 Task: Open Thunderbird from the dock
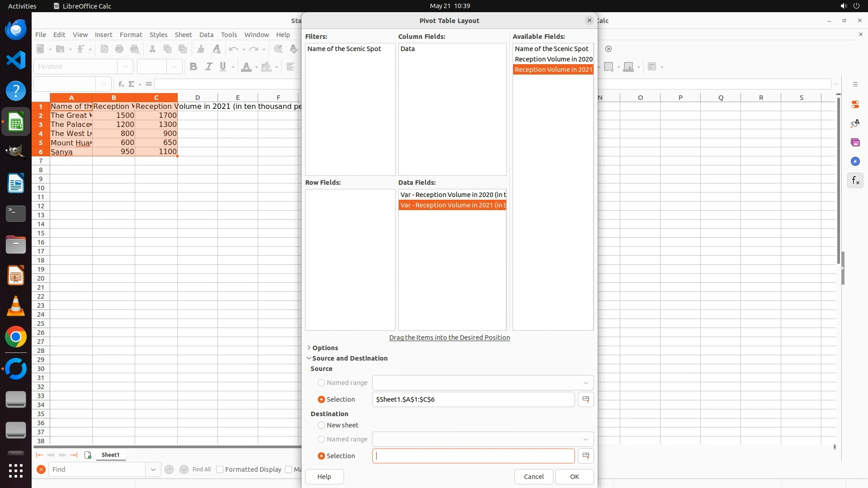click(x=16, y=30)
